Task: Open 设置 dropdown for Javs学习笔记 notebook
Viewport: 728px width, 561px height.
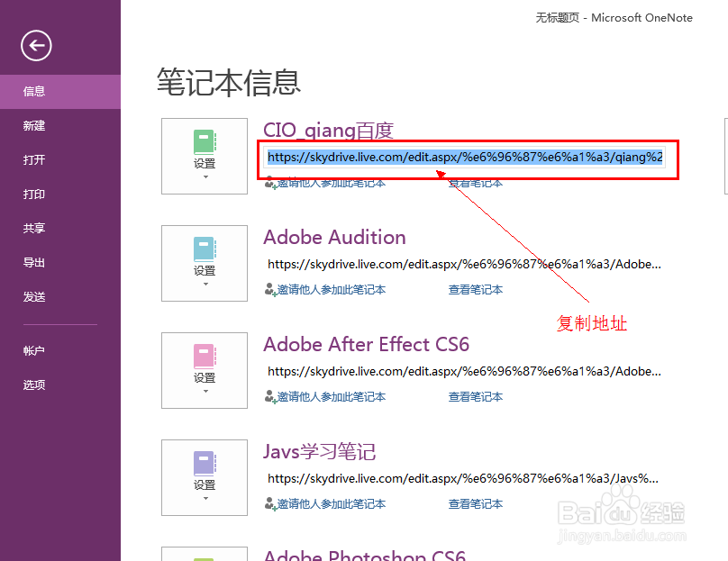Action: tap(205, 477)
